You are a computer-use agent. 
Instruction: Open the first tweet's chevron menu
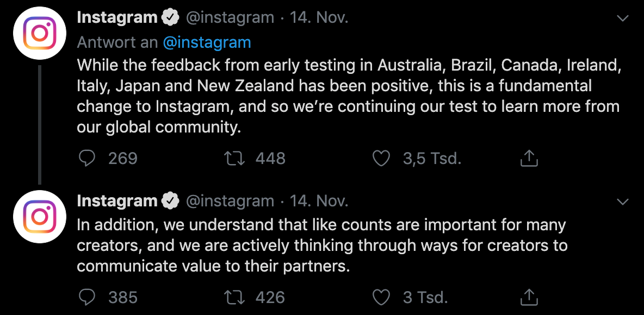coord(623,18)
